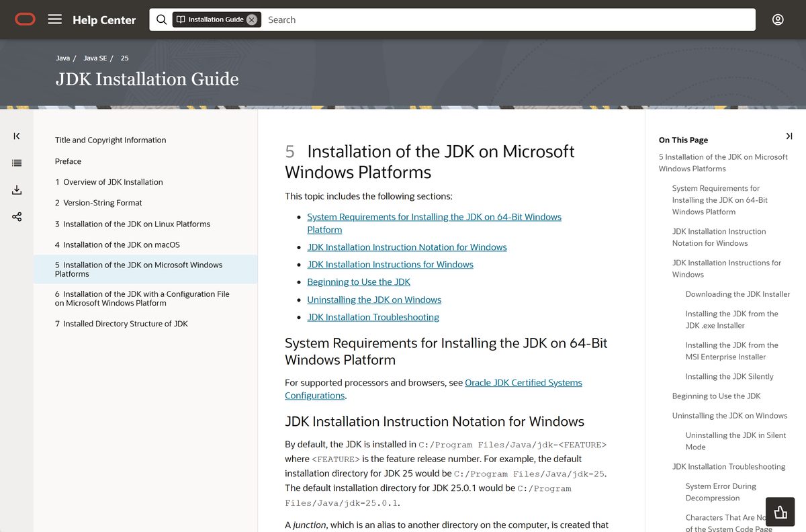Open Title and Copyright Information chapter
Image resolution: width=806 pixels, height=532 pixels.
tap(111, 140)
